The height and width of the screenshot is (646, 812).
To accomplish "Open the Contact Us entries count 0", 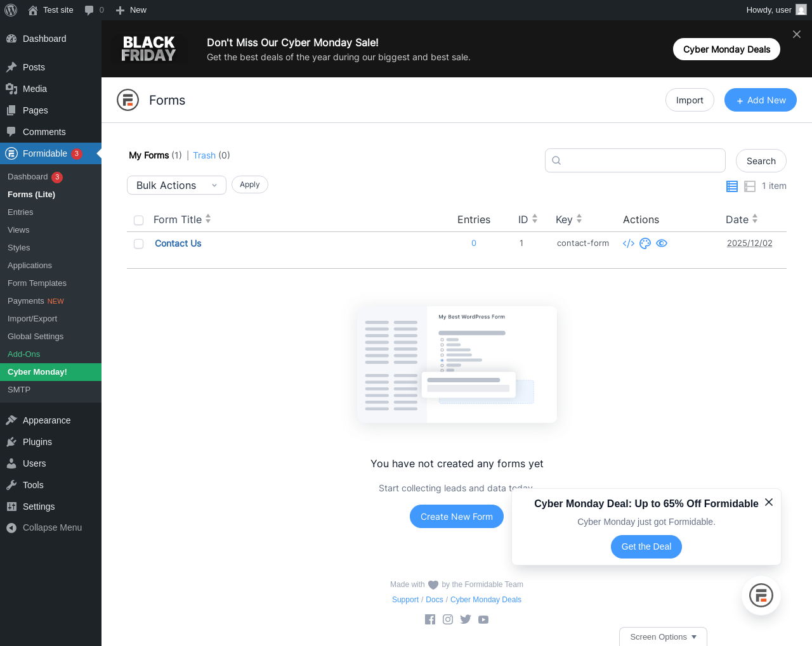I will pyautogui.click(x=474, y=243).
